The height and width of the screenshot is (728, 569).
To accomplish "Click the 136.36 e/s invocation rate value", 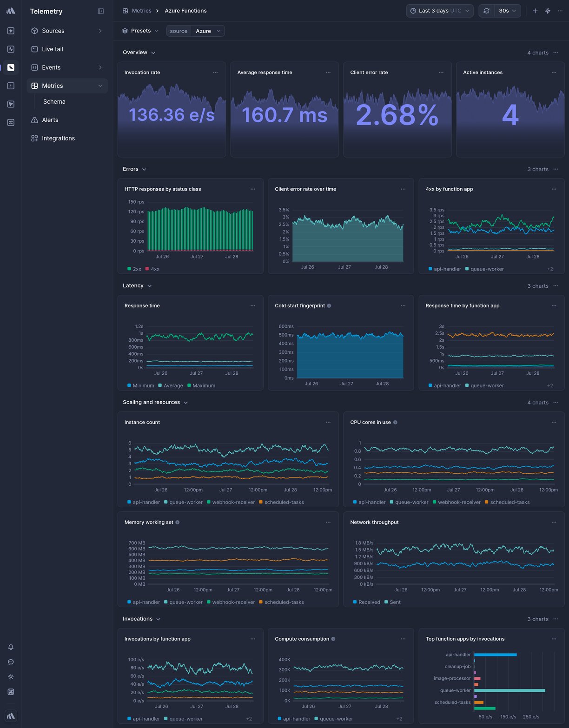I will (x=172, y=115).
